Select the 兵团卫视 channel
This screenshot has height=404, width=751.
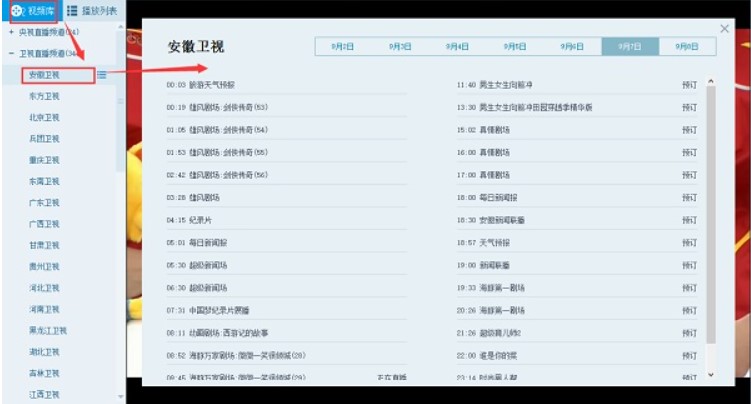coord(44,139)
